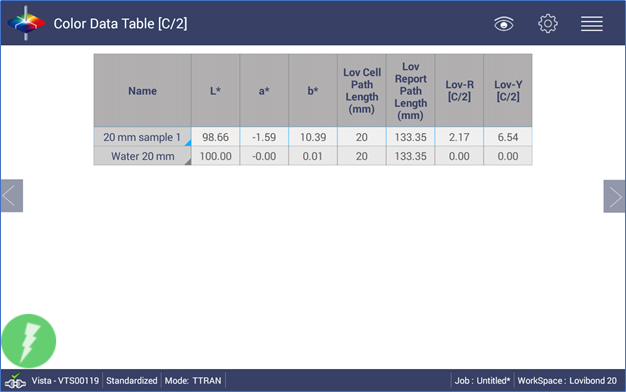Click the green lightning measure button
Screen dimensions: 626x392
point(29,341)
